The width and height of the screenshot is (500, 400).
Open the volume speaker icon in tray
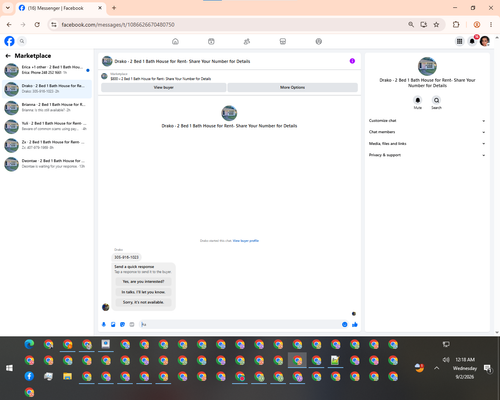(x=446, y=360)
